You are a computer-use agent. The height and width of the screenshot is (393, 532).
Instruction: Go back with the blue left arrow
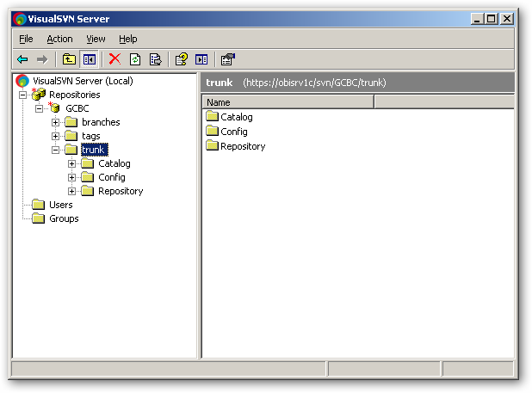tap(22, 59)
